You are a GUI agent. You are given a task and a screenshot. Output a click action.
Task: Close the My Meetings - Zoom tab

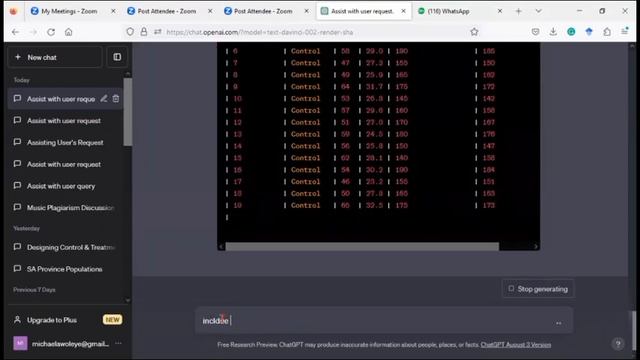point(113,11)
